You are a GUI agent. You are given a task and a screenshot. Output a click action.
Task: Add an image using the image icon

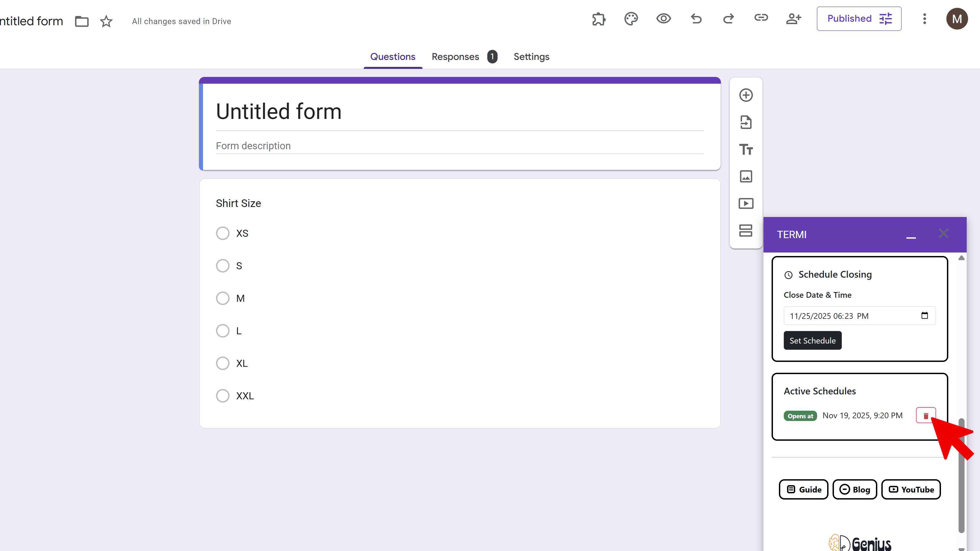(746, 176)
